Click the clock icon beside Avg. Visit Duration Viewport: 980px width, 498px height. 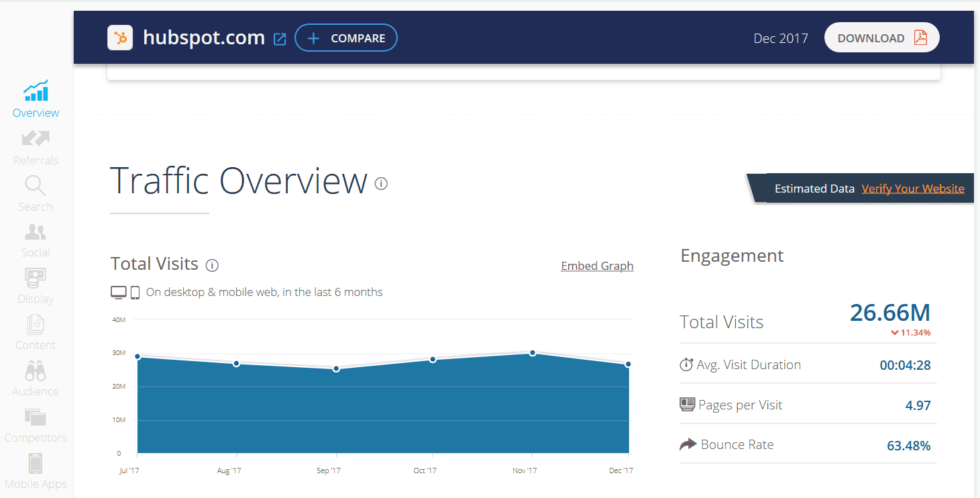click(x=686, y=364)
